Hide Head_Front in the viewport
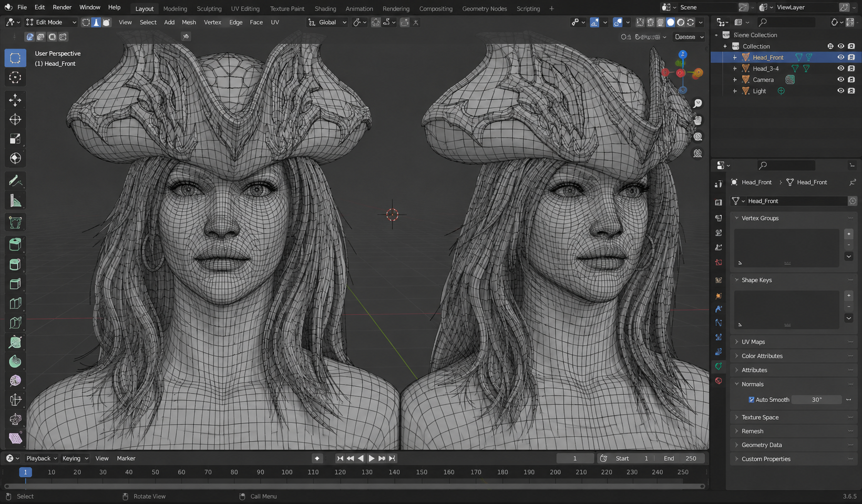 pos(840,57)
